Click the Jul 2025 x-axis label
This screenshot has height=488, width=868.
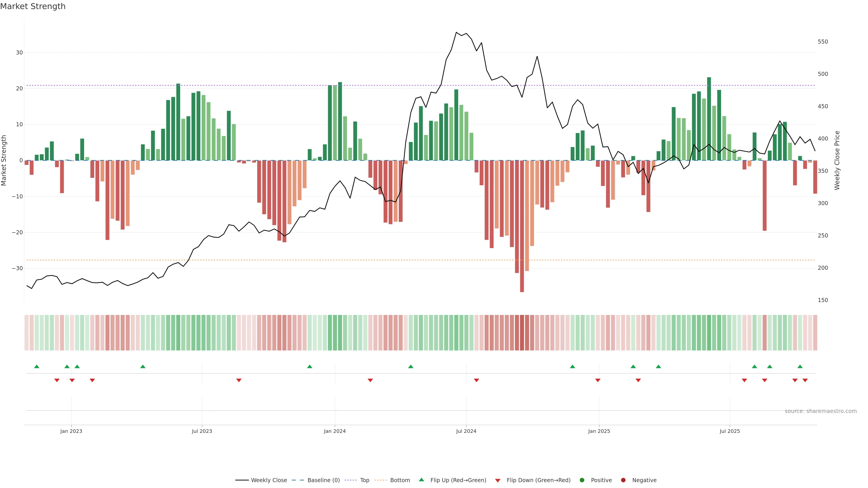729,431
